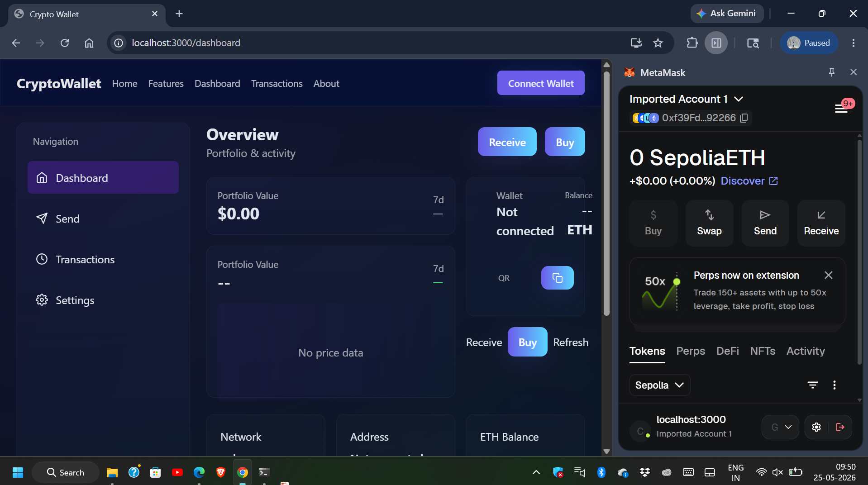
Task: Open the Features nav link
Action: [x=166, y=84]
